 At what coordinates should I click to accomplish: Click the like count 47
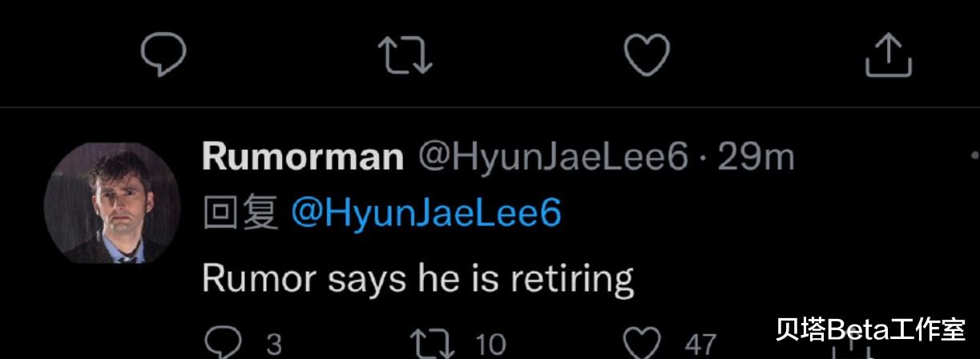700,345
